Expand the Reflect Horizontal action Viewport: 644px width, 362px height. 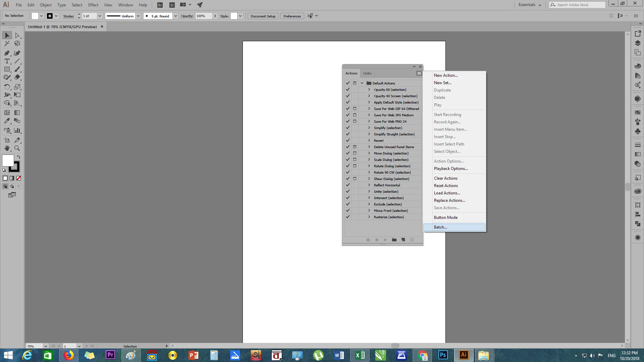click(x=369, y=185)
